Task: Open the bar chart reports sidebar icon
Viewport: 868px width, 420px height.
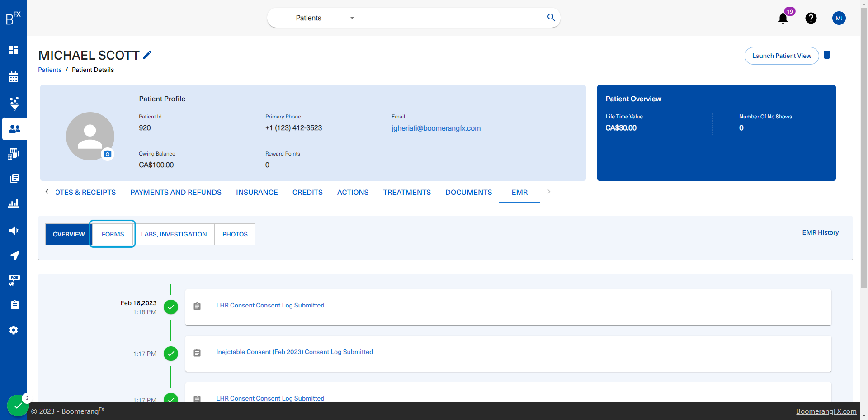Action: pos(14,203)
